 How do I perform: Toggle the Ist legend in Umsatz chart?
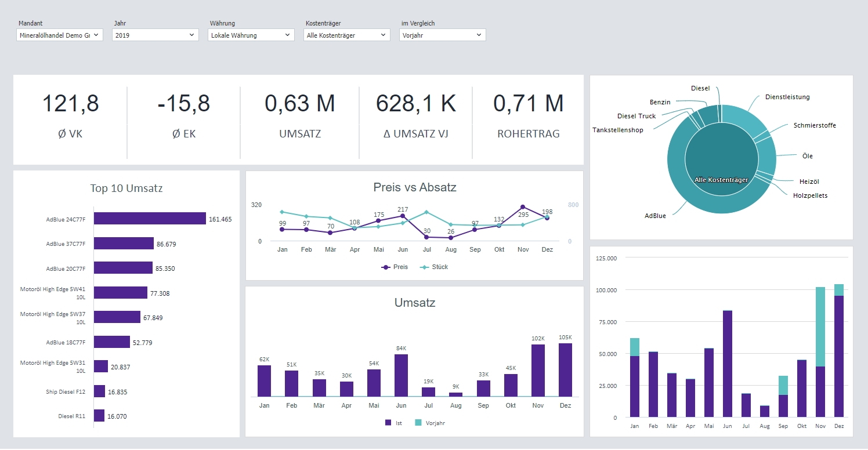[x=393, y=423]
